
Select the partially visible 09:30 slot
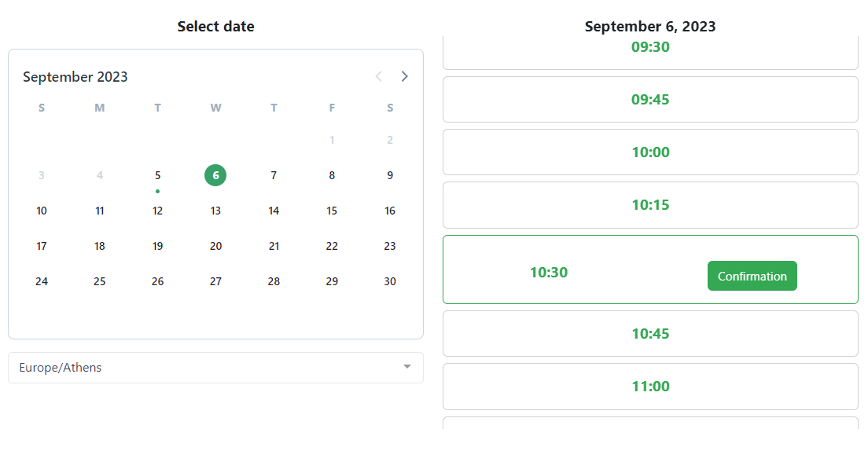coord(650,50)
